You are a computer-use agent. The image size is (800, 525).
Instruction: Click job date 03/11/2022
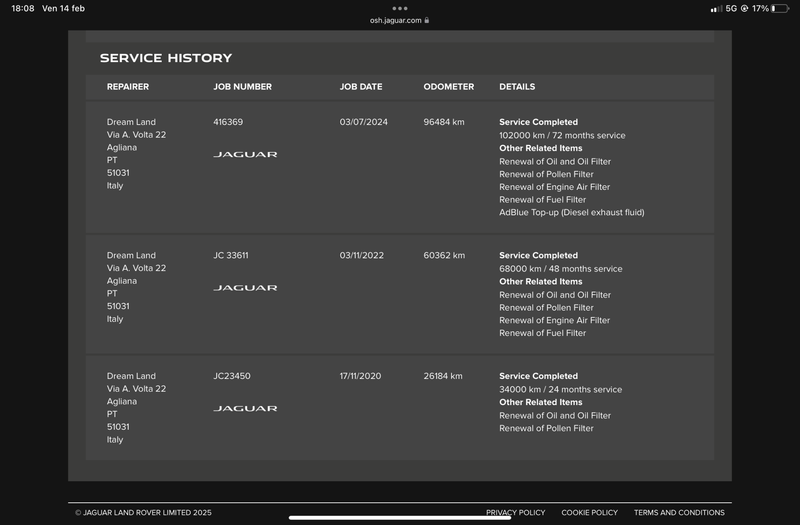point(362,256)
